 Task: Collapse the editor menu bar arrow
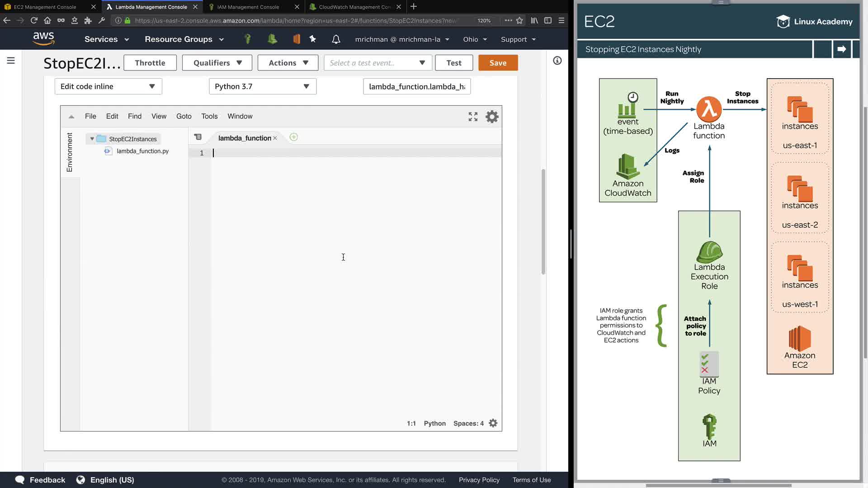coord(71,117)
